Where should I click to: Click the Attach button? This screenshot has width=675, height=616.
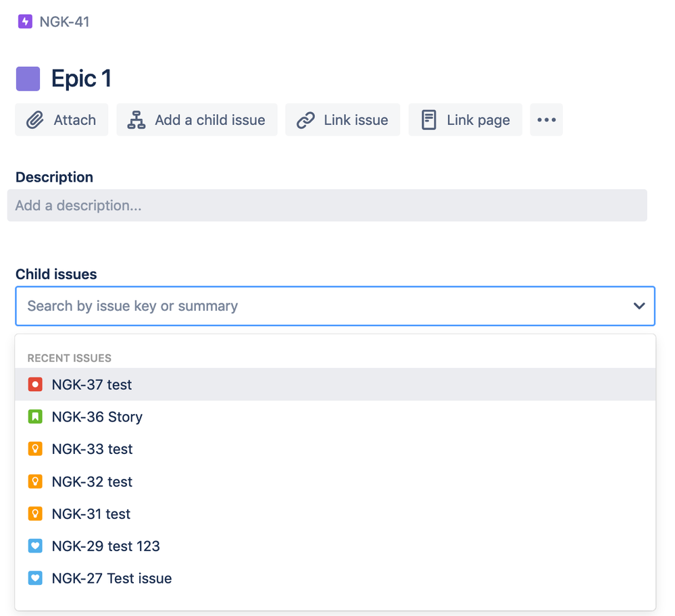point(61,120)
